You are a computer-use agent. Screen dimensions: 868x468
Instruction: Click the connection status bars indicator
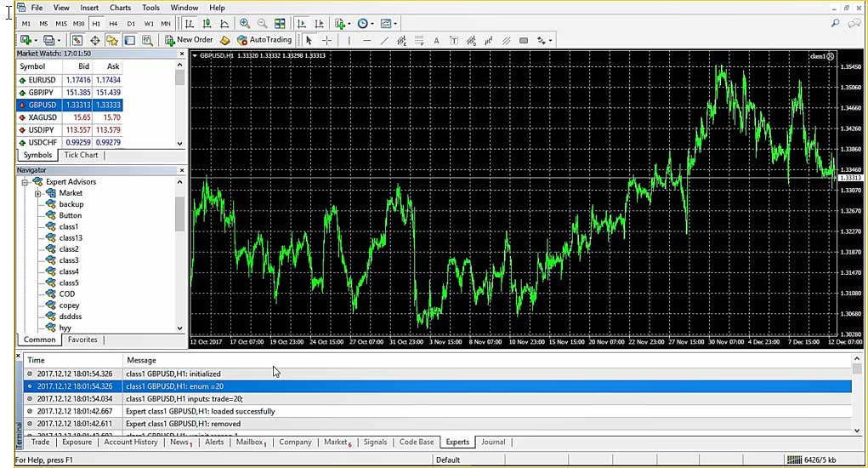(x=794, y=459)
